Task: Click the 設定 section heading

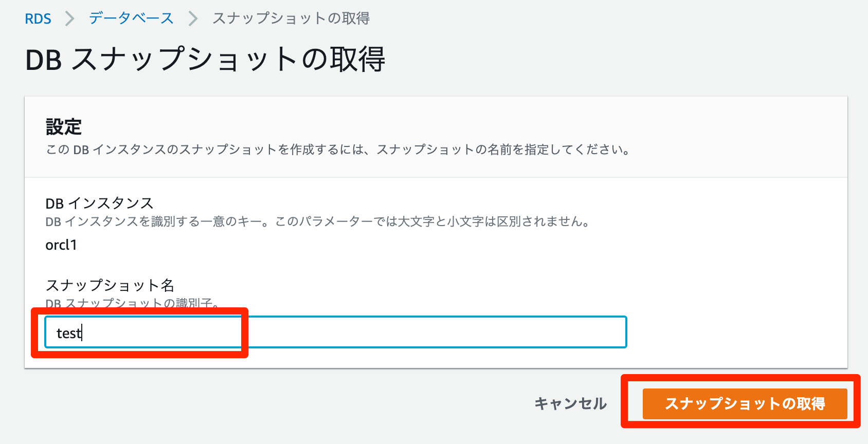Action: click(64, 127)
